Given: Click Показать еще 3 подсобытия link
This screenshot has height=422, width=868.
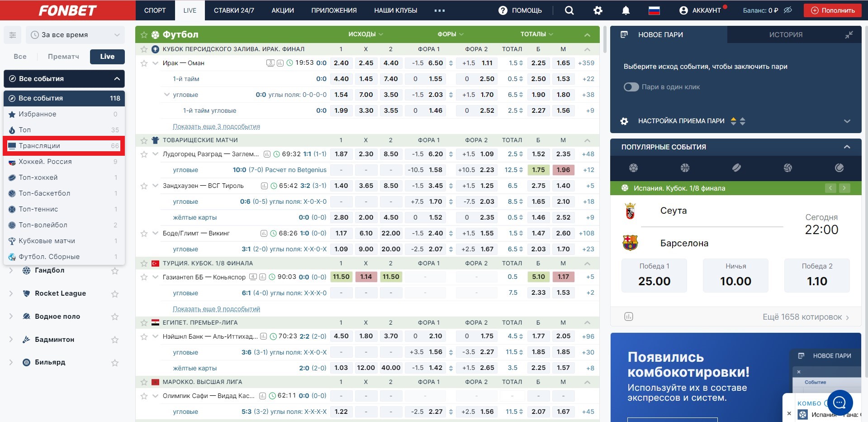Looking at the screenshot, I should [x=216, y=126].
